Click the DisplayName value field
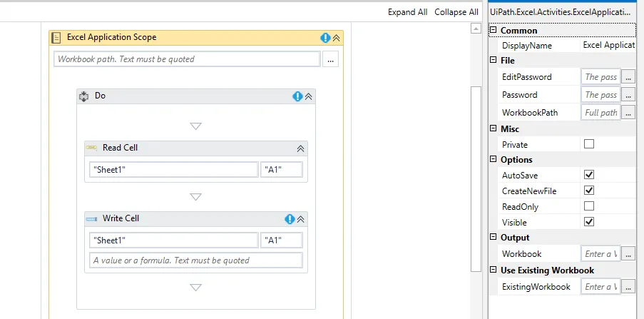Screen dimensions: 644x319 point(608,45)
